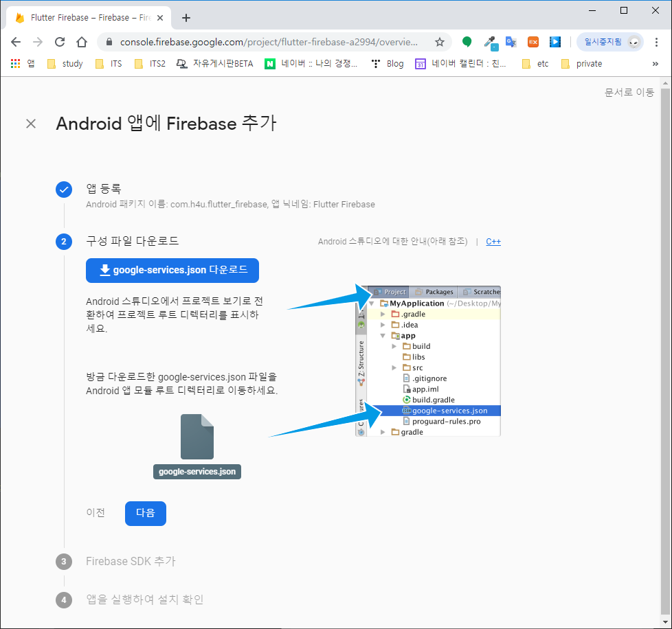
Task: Open the study bookmarks folder
Action: click(65, 64)
